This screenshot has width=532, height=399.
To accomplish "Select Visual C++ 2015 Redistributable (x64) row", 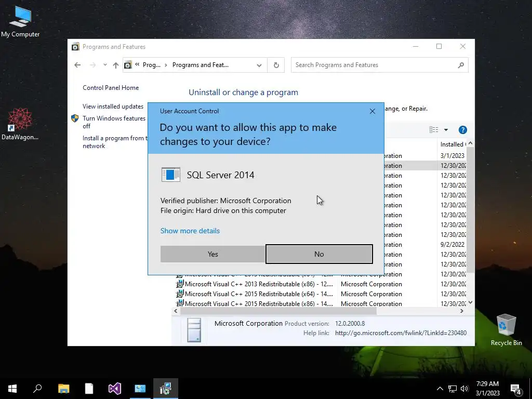I will tap(259, 294).
